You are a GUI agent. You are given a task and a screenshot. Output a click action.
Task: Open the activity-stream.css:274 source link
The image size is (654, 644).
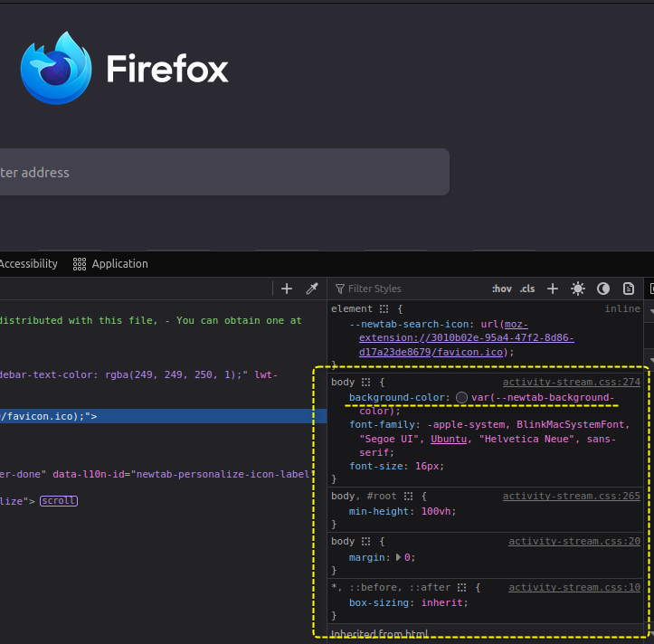(x=571, y=382)
